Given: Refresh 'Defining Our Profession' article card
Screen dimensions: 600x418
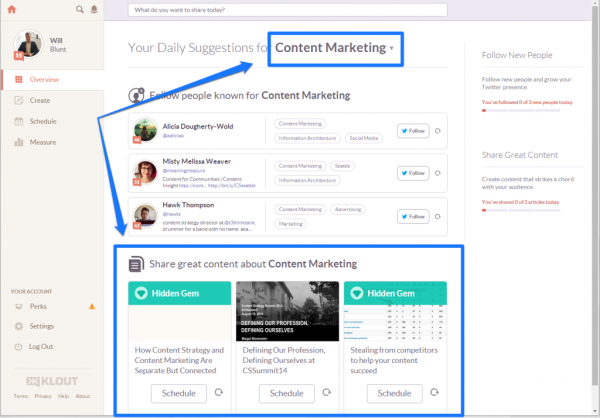Looking at the screenshot, I should (326, 392).
